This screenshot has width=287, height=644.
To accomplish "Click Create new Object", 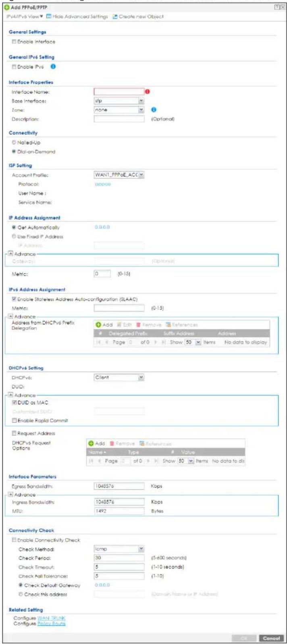I will click(141, 17).
